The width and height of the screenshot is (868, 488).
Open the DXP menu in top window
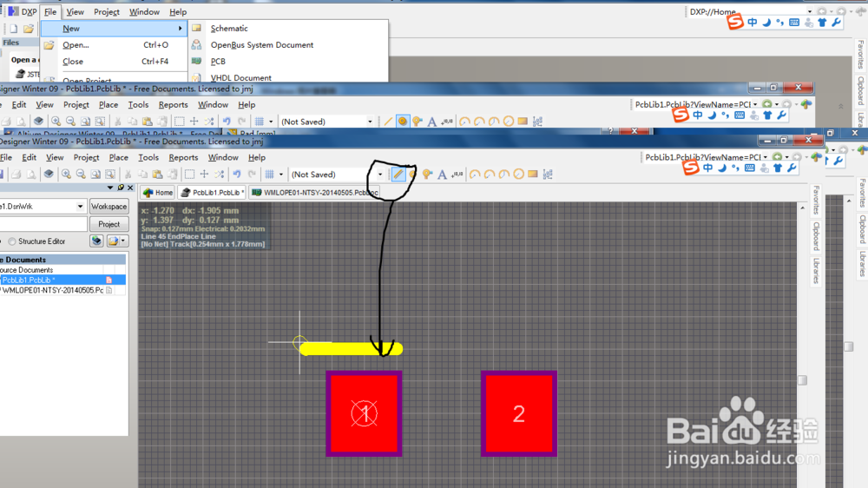point(23,11)
